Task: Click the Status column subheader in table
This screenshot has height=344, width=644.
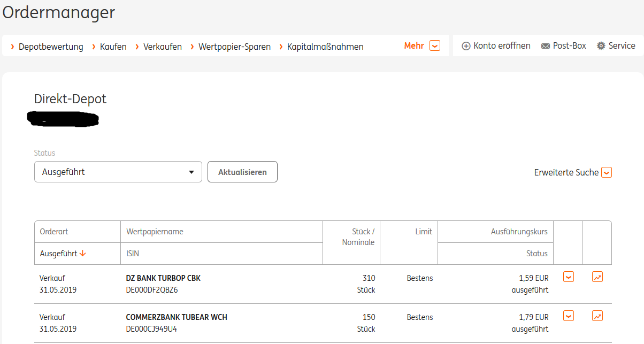Action: tap(537, 254)
